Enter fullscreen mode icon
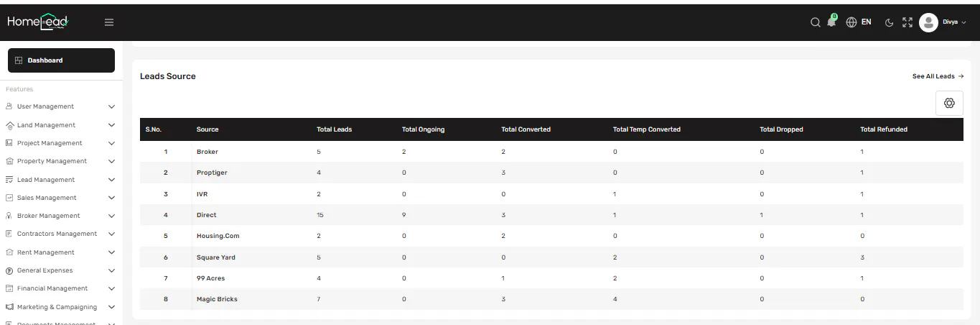 click(x=907, y=22)
